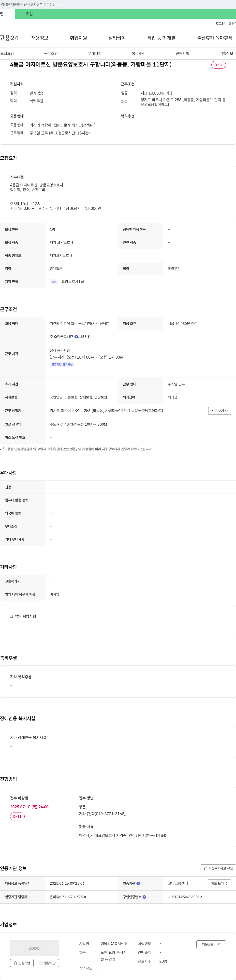
Task: Click the help icon next to 인증기관
Action: [138, 883]
